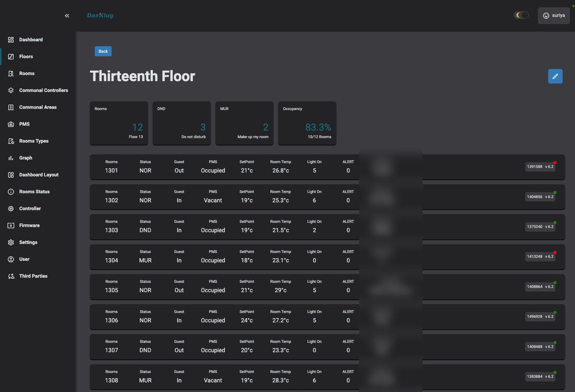The image size is (575, 392).
Task: Click the Communal Areas icon
Action: point(11,107)
